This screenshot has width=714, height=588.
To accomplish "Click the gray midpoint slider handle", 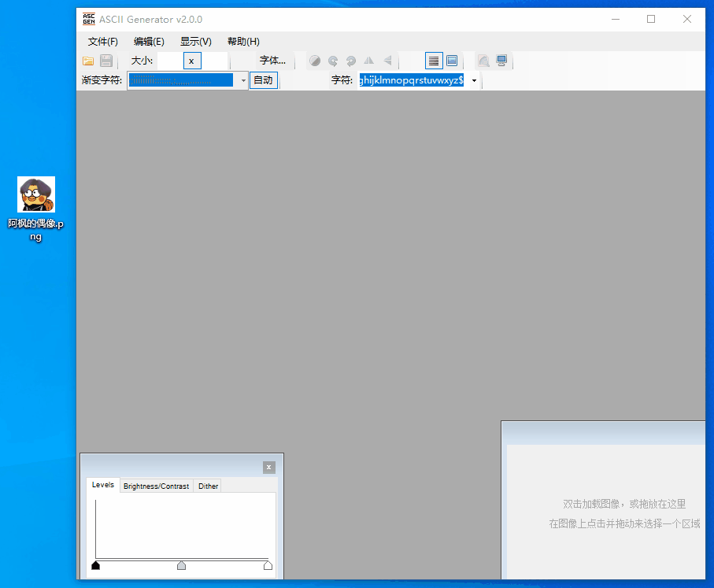I will click(181, 565).
